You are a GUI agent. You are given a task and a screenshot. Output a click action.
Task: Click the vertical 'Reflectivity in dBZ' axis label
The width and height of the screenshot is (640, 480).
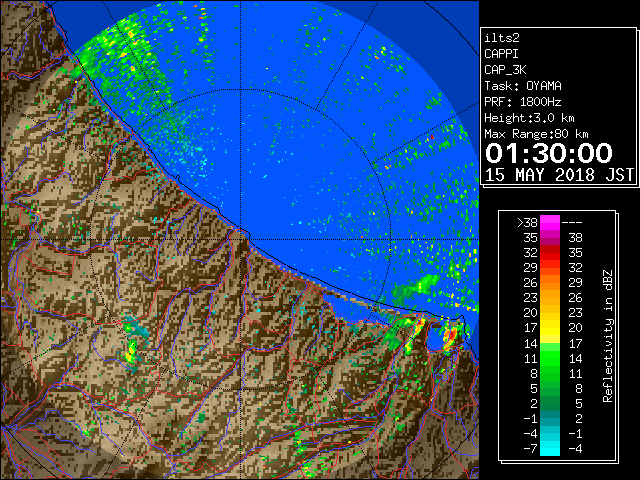[x=608, y=336]
